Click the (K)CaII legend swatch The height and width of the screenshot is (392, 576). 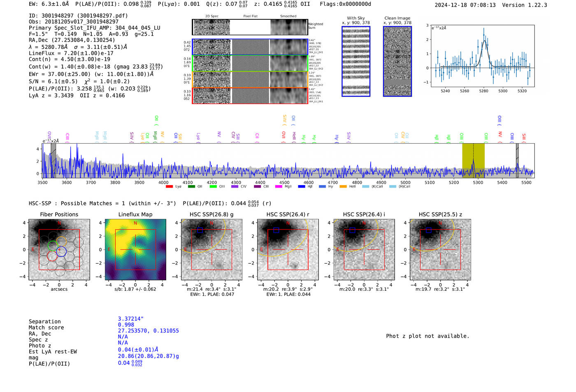point(366,187)
